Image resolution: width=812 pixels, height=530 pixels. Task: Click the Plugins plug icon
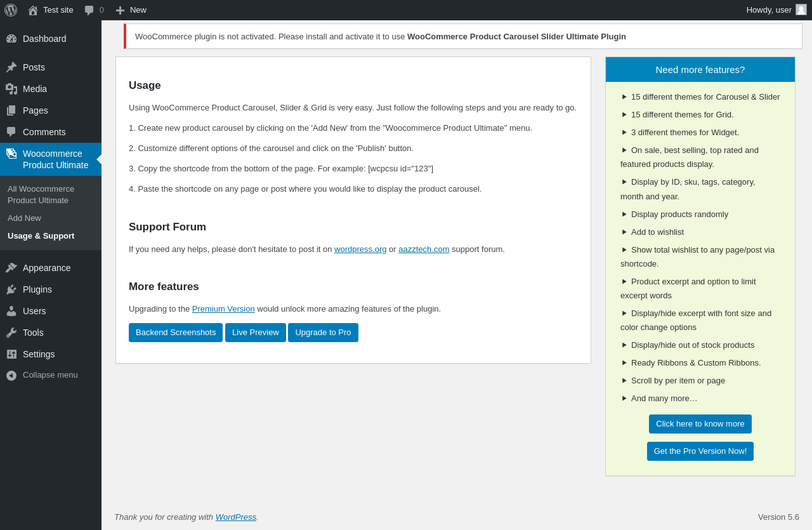11,289
